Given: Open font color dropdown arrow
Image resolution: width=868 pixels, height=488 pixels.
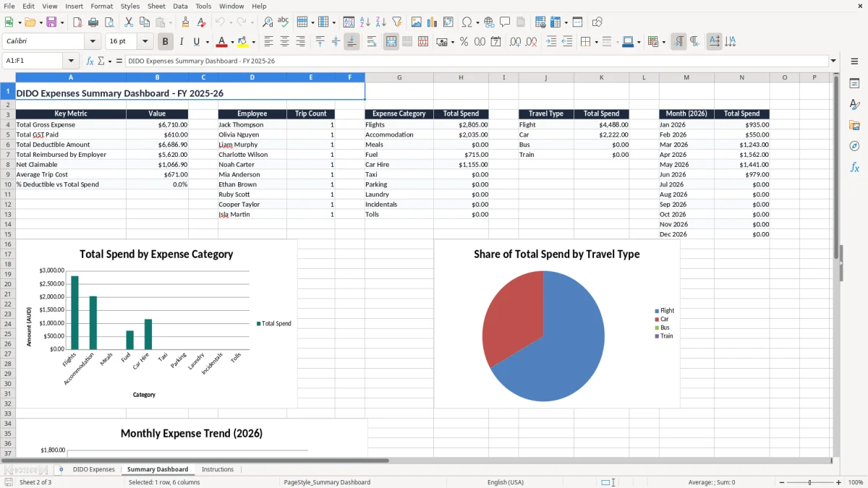Looking at the screenshot, I should point(232,42).
